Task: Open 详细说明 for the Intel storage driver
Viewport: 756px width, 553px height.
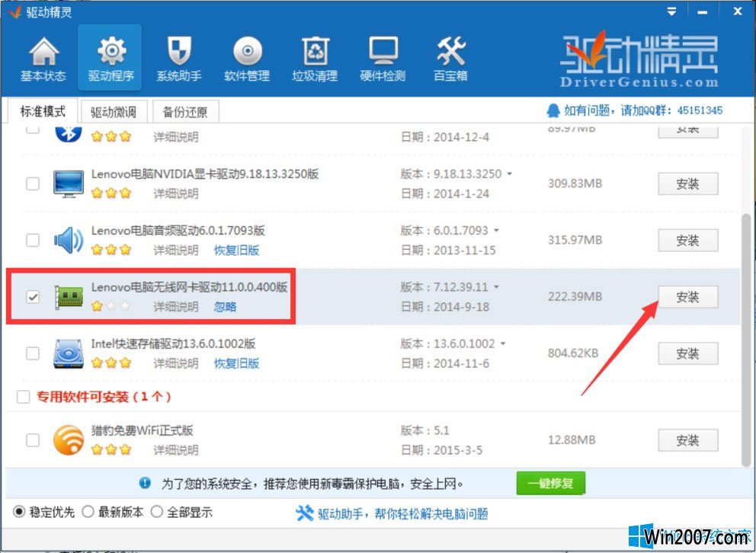Action: pos(175,363)
